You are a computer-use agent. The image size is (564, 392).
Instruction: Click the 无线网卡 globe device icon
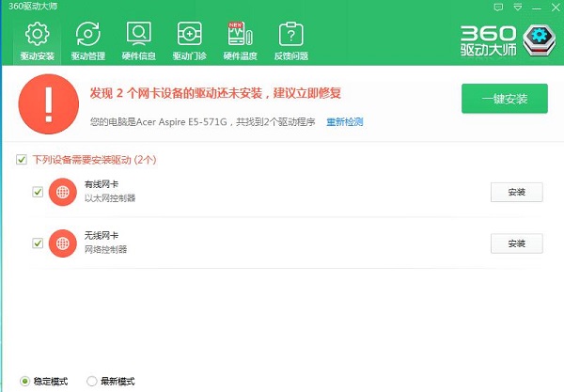[63, 243]
